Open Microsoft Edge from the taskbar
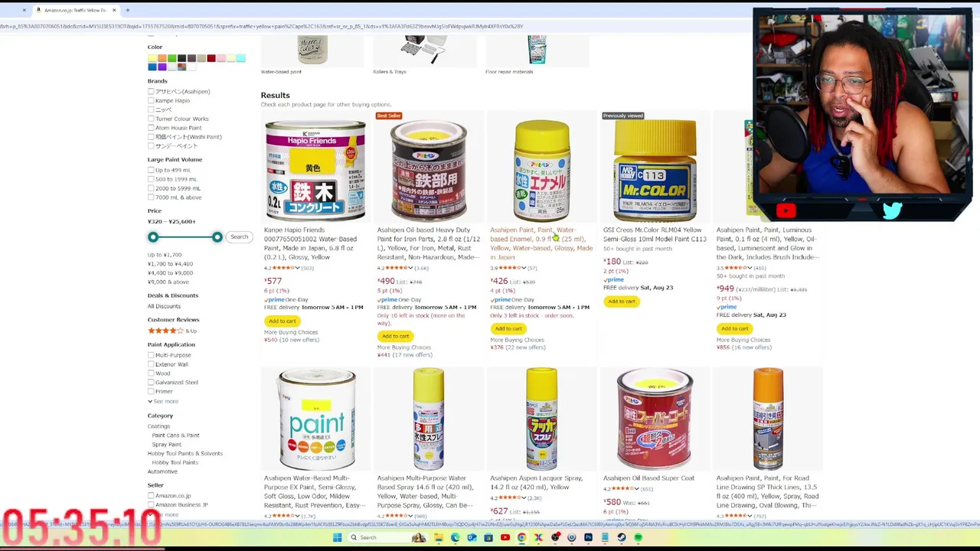This screenshot has width=980, height=551. point(455,537)
